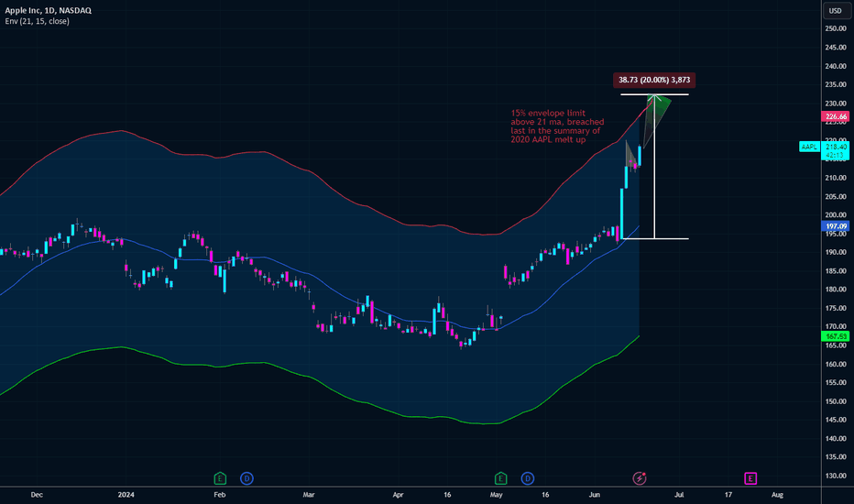
Task: Click the red 226.66 upper envelope price label
Action: 836,116
